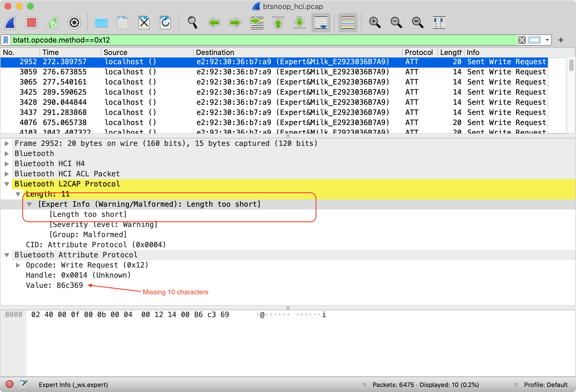Reset text to normal size
This screenshot has width=576, height=392.
tap(418, 23)
